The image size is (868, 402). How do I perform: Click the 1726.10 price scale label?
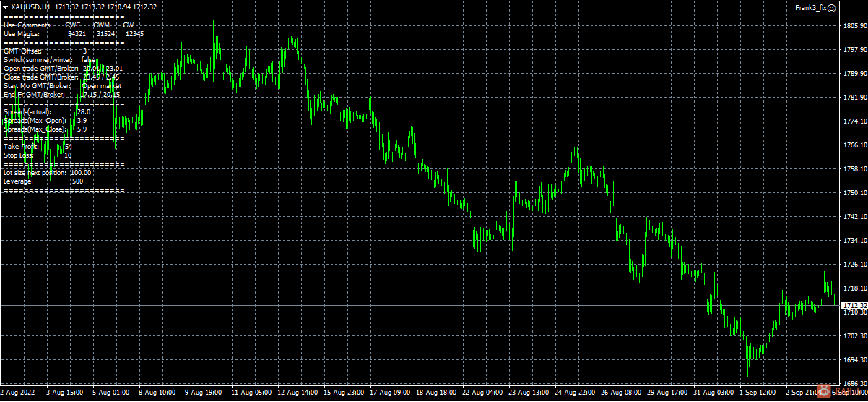(x=855, y=265)
